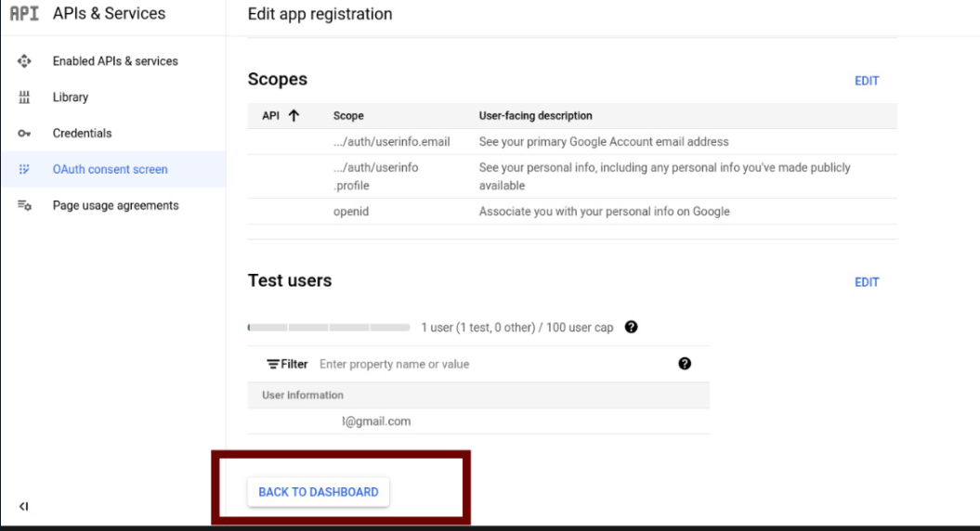Viewport: 980px width, 531px height.
Task: Click the Filter icon in test users
Action: pos(273,364)
